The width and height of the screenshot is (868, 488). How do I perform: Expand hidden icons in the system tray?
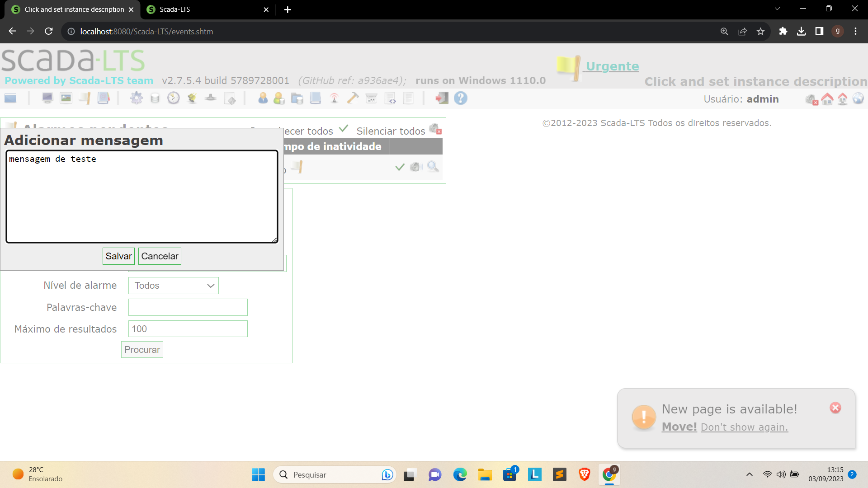click(x=750, y=474)
